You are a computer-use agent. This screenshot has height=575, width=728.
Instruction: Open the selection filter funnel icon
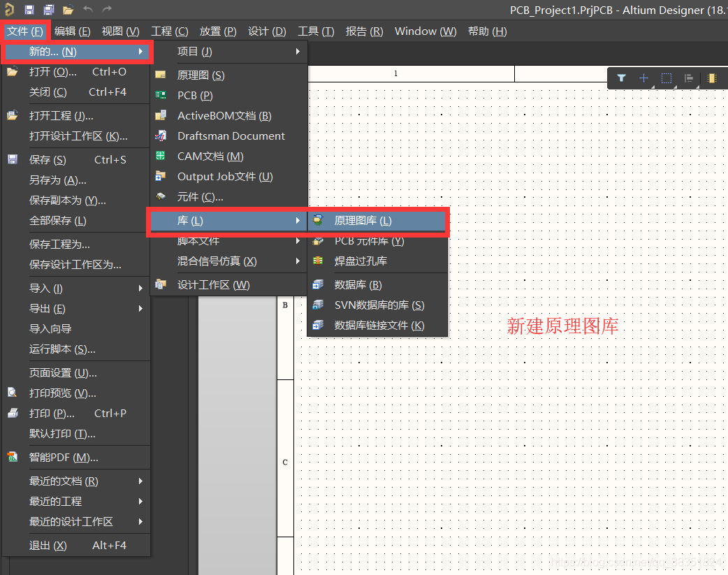coord(621,78)
